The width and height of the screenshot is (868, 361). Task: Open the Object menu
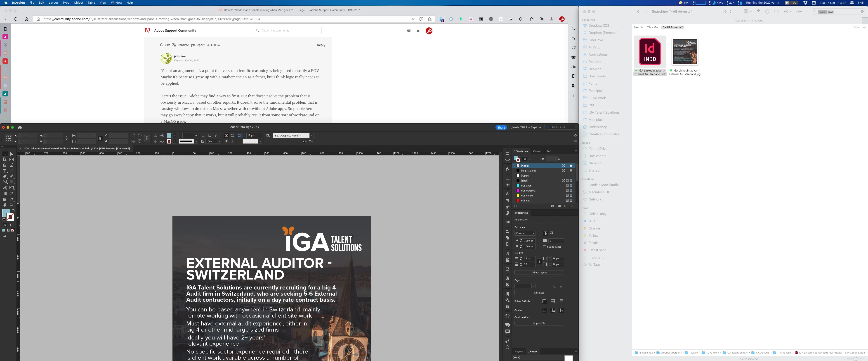coord(78,3)
